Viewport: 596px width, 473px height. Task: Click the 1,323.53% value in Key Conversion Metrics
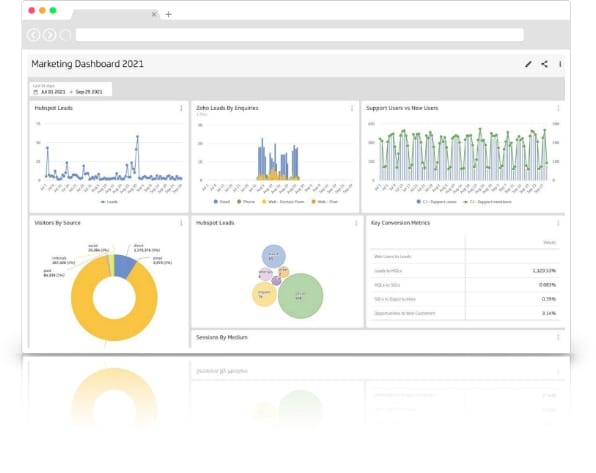(544, 271)
